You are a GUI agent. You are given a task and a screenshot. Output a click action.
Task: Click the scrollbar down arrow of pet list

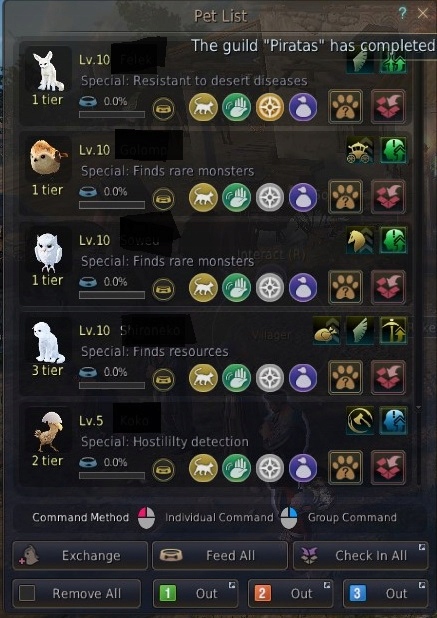coord(419,408)
